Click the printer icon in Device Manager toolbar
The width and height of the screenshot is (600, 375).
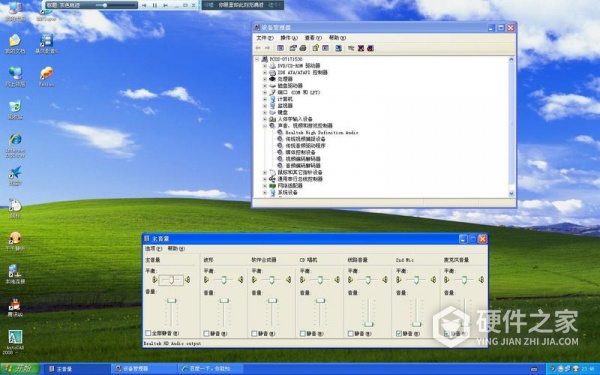(303, 48)
